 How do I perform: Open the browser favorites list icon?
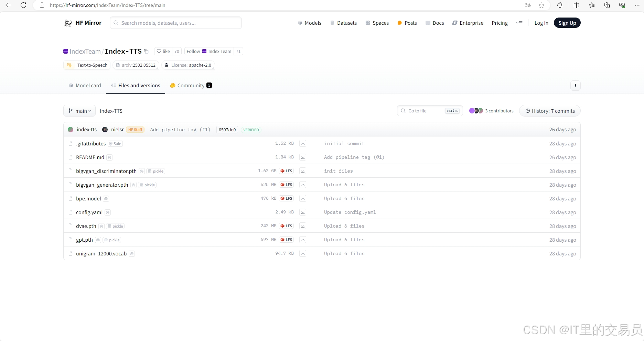point(592,5)
